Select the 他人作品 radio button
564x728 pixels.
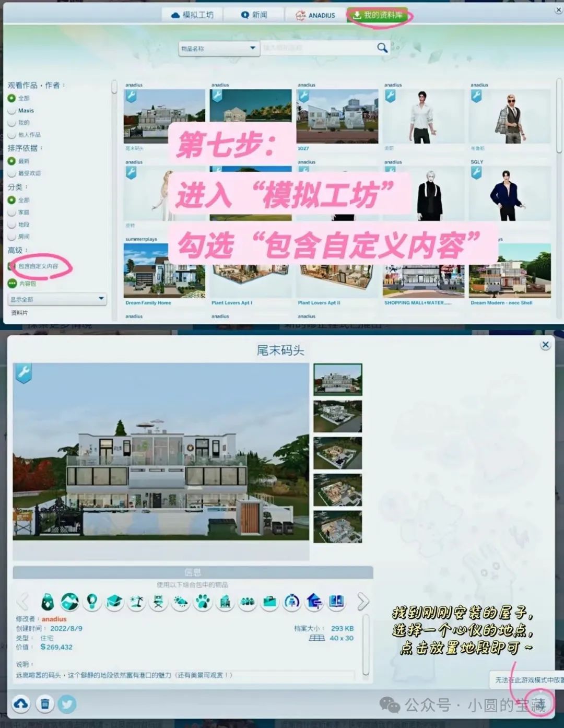tap(11, 135)
